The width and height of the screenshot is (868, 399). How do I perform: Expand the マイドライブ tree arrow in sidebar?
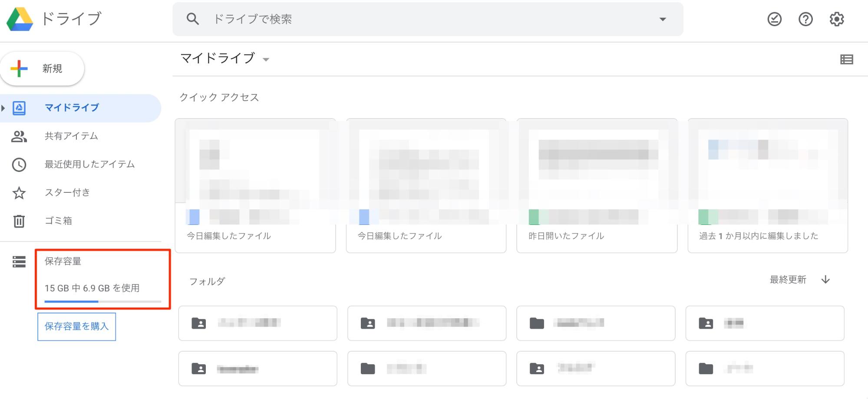[3, 108]
